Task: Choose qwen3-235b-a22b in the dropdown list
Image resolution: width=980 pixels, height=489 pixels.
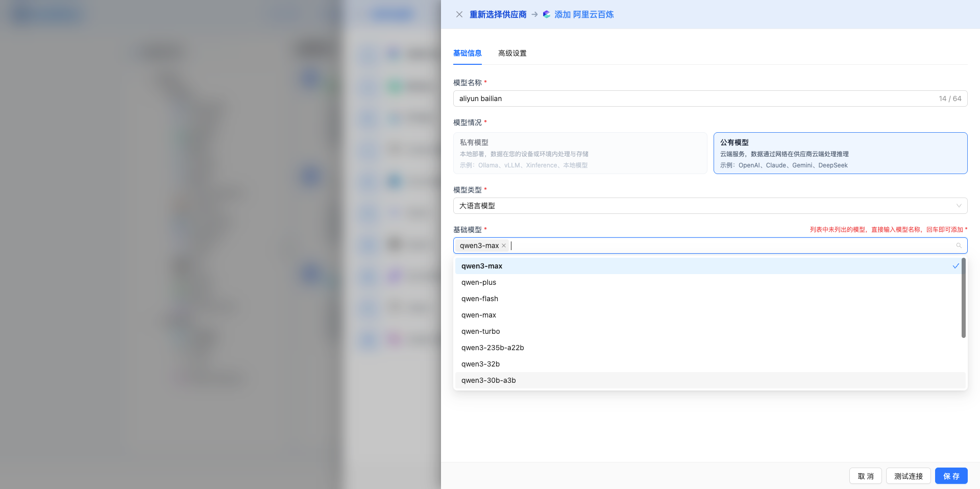Action: [492, 348]
